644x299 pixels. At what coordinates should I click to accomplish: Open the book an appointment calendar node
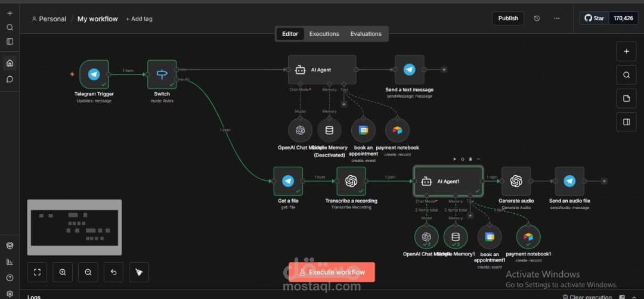click(x=364, y=130)
